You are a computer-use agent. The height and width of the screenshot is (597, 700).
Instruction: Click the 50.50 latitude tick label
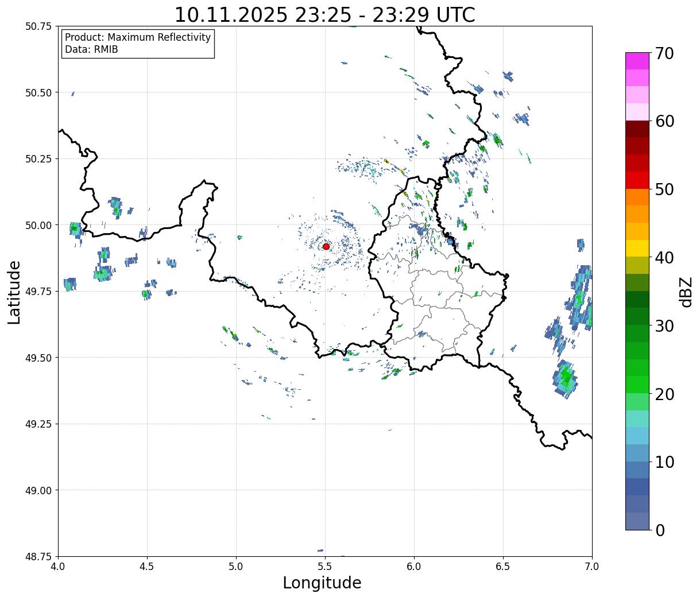click(38, 92)
